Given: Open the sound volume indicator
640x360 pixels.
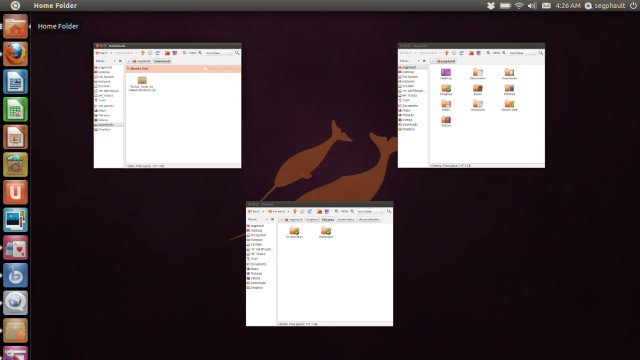Looking at the screenshot, I should (532, 6).
